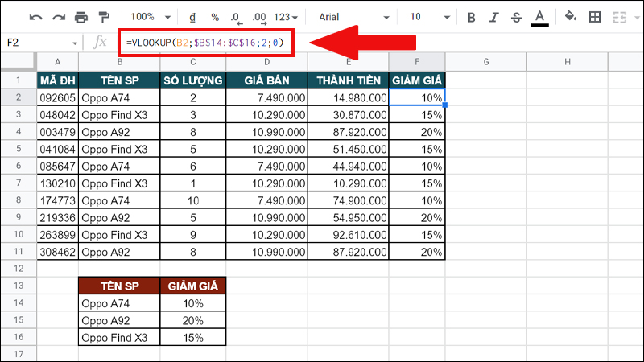Select 20% cell in lookup table
The height and width of the screenshot is (362, 644).
click(x=192, y=320)
